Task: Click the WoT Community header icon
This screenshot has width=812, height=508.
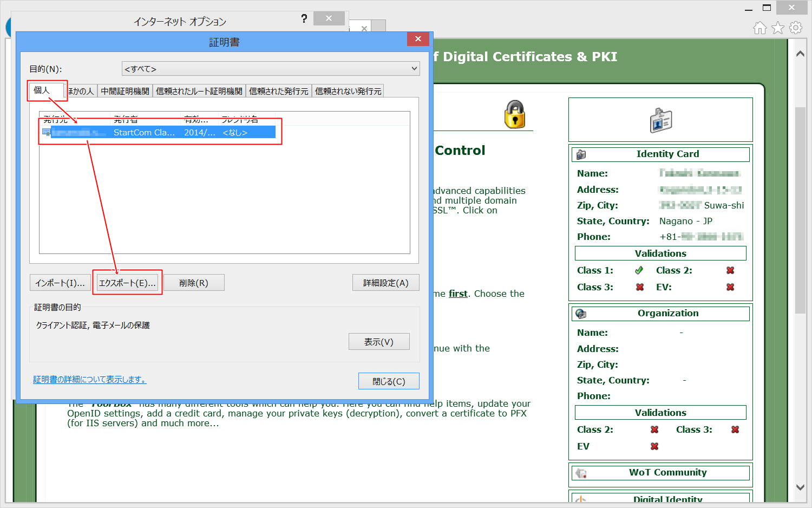Action: [x=581, y=473]
